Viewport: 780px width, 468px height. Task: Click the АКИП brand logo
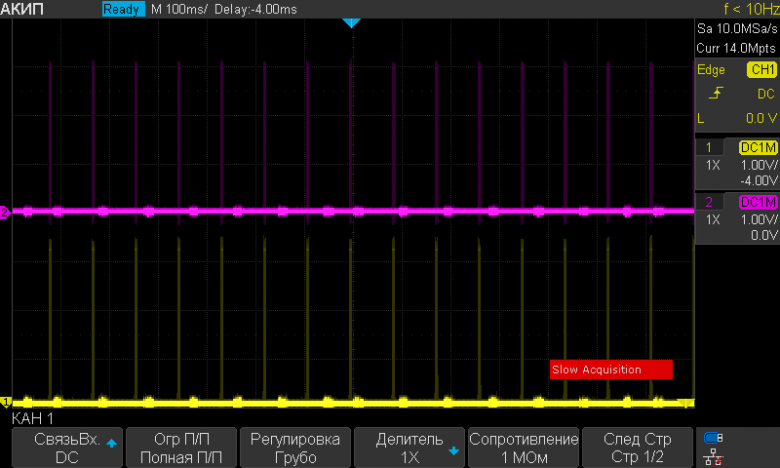[x=22, y=9]
